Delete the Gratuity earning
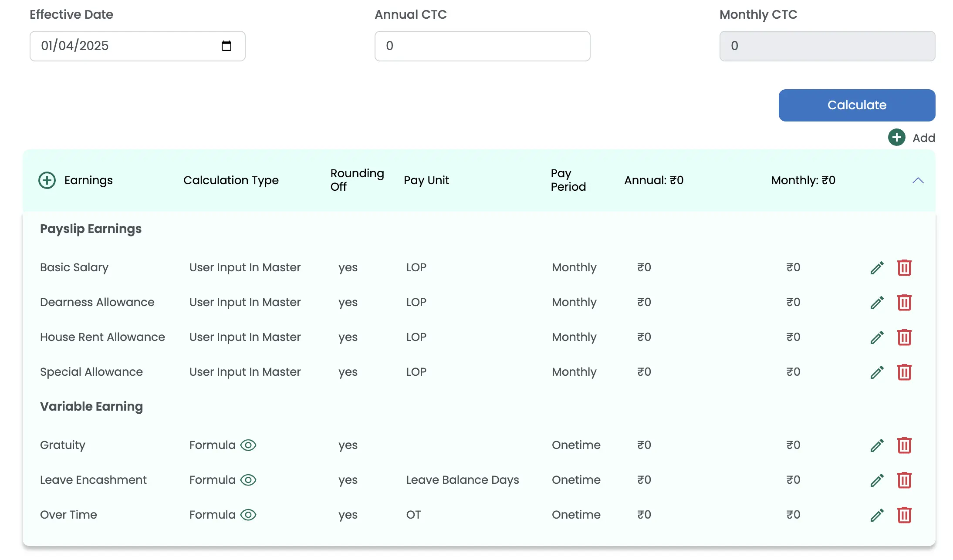Image resolution: width=953 pixels, height=560 pixels. [x=904, y=445]
